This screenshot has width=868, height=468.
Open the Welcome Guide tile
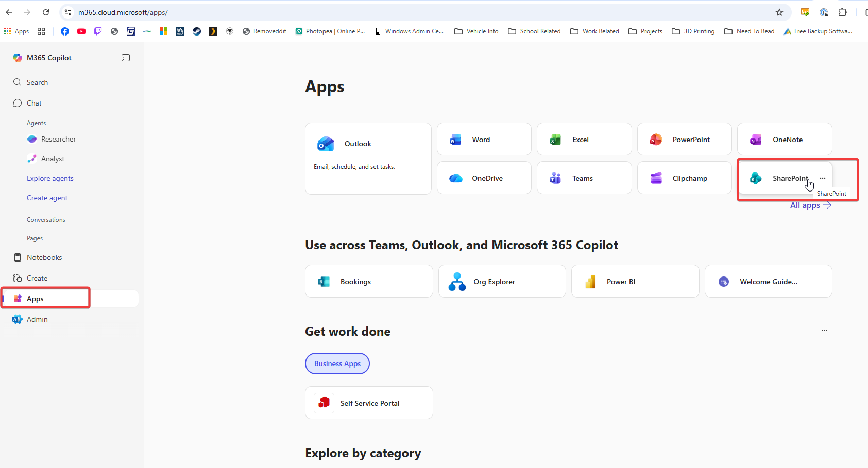pyautogui.click(x=768, y=281)
